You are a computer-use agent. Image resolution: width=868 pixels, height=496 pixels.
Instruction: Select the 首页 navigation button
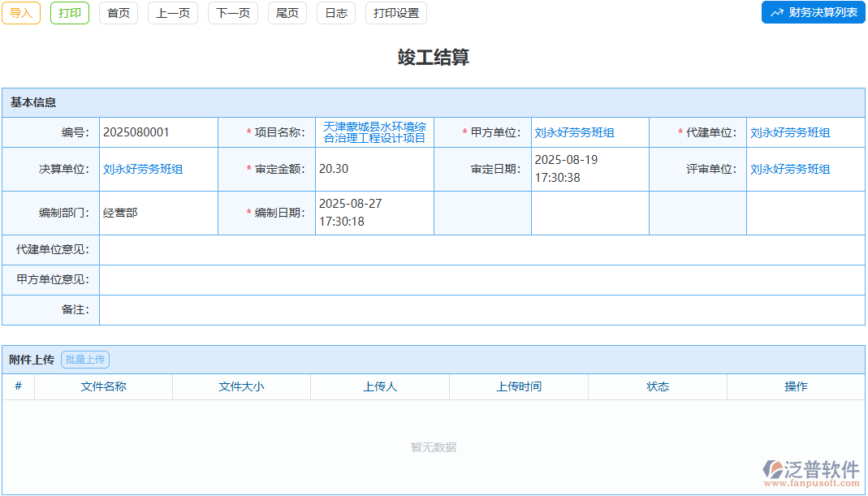[118, 13]
